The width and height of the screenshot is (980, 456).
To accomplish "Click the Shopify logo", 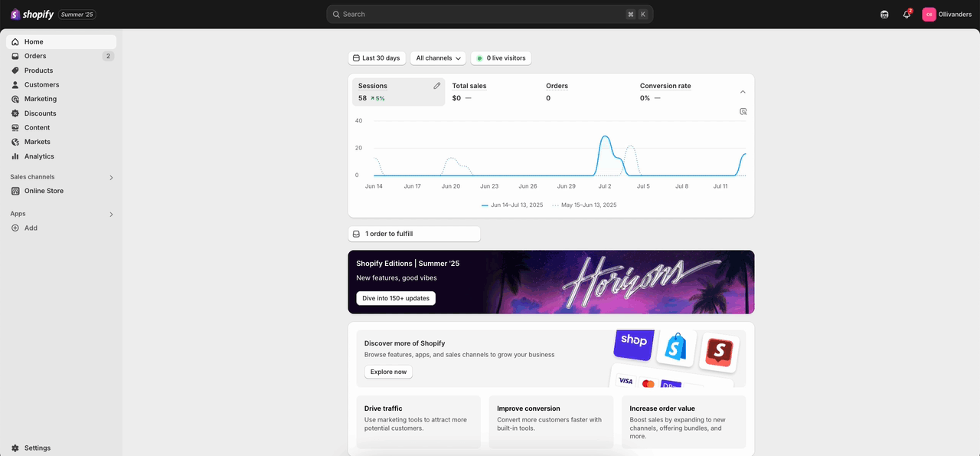I will tap(31, 14).
